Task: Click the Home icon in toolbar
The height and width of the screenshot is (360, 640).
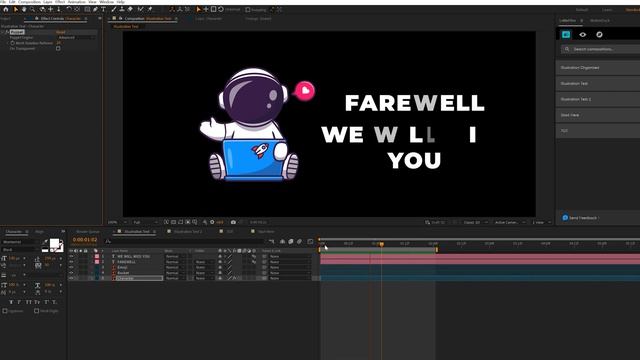Action: click(6, 9)
